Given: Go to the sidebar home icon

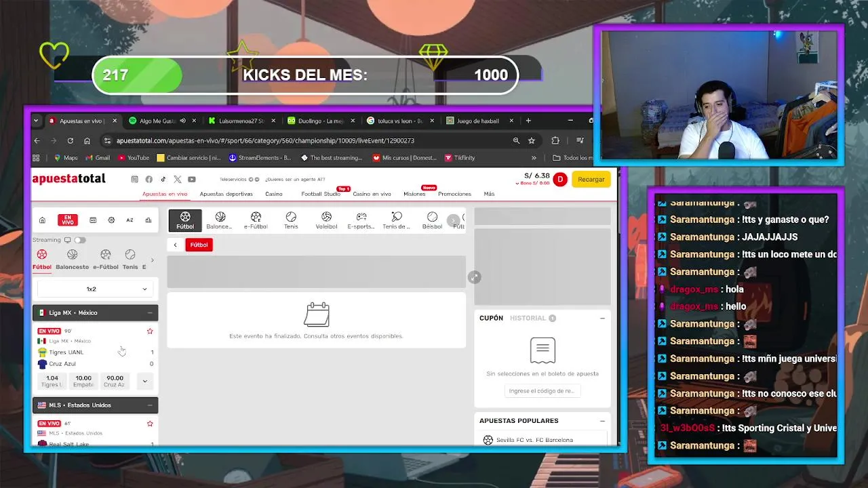Looking at the screenshot, I should pyautogui.click(x=42, y=220).
